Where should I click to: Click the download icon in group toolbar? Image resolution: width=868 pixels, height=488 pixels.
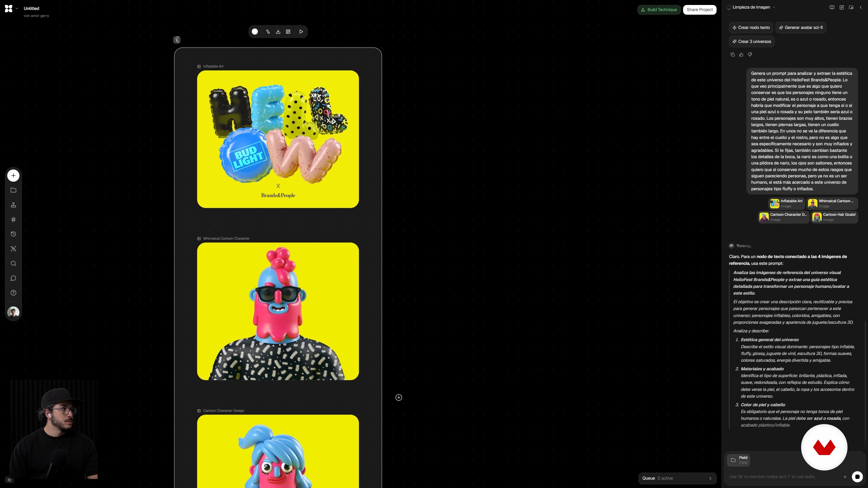click(278, 32)
